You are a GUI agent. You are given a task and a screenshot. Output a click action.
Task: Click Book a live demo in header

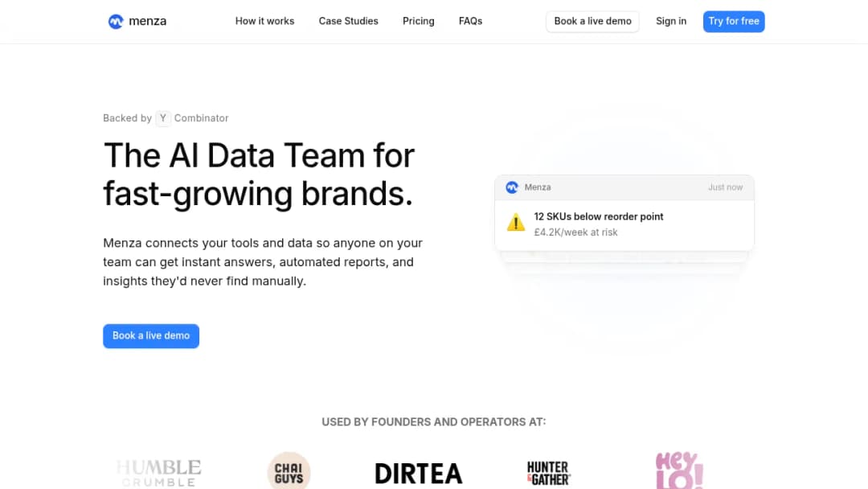tap(592, 22)
